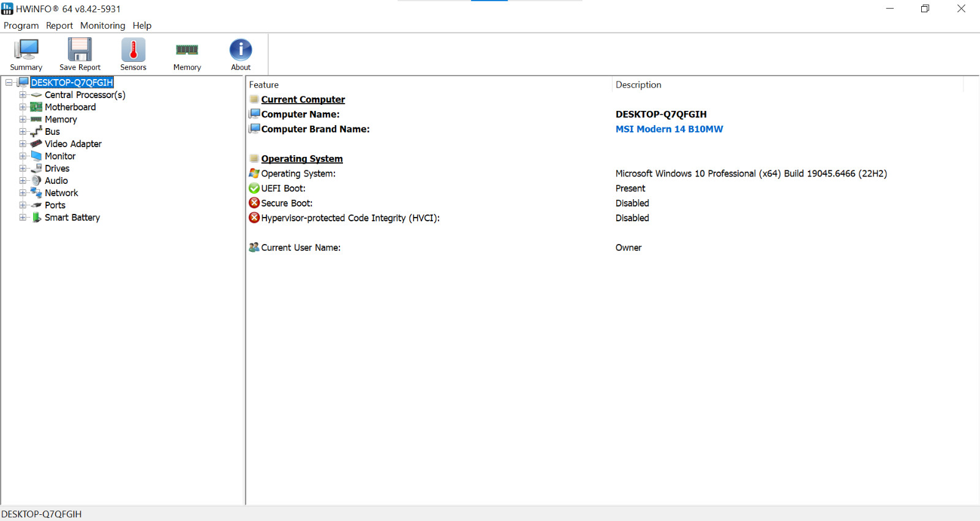Click the Operating System section heading
The width and height of the screenshot is (980, 521).
[x=302, y=159]
